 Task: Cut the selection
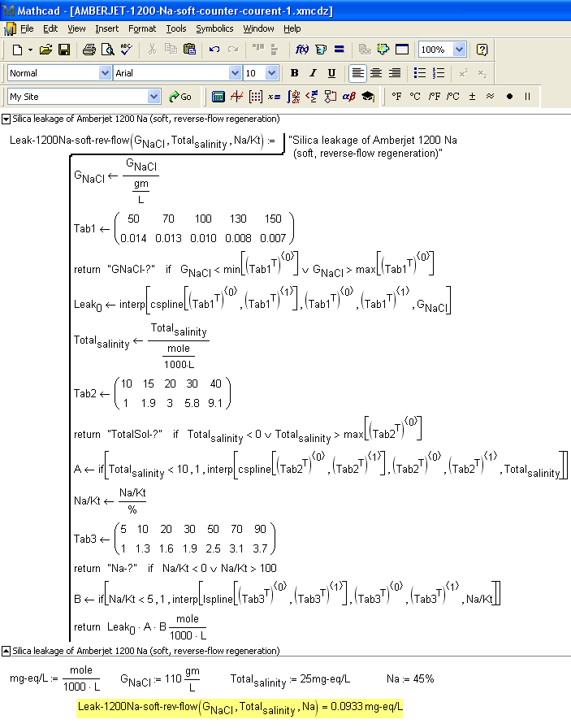(x=152, y=50)
